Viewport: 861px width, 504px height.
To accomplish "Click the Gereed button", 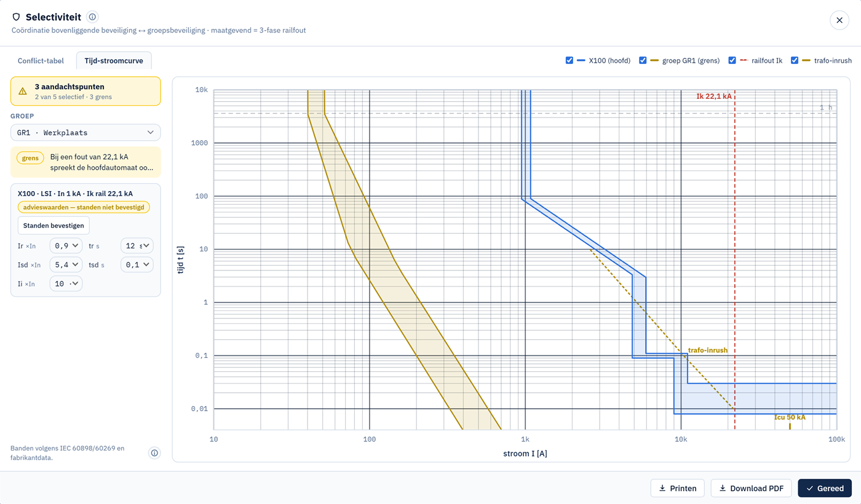I will point(825,488).
